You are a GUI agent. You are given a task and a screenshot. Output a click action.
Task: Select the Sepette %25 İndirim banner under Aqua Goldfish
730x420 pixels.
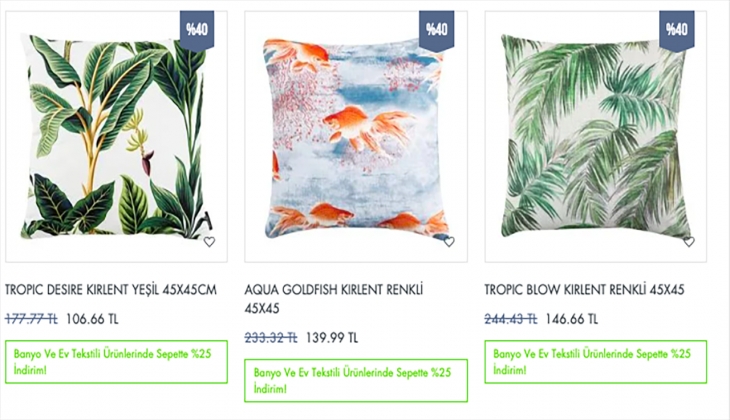[x=356, y=380]
